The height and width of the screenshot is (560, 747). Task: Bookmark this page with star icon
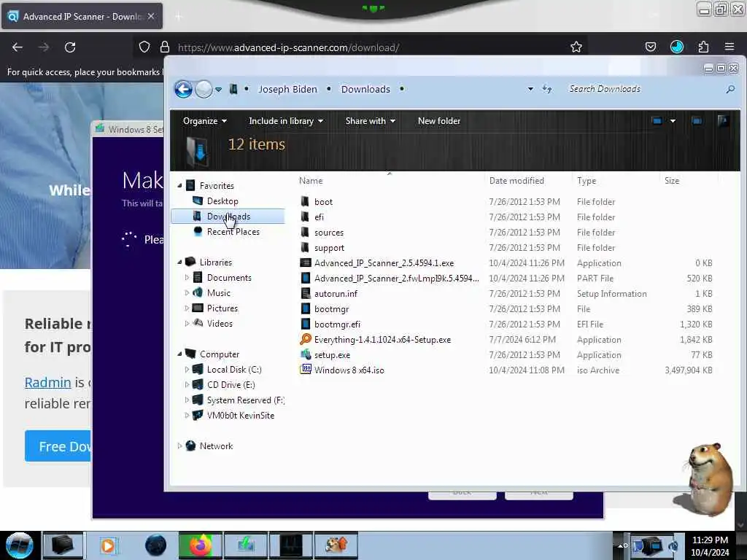576,47
